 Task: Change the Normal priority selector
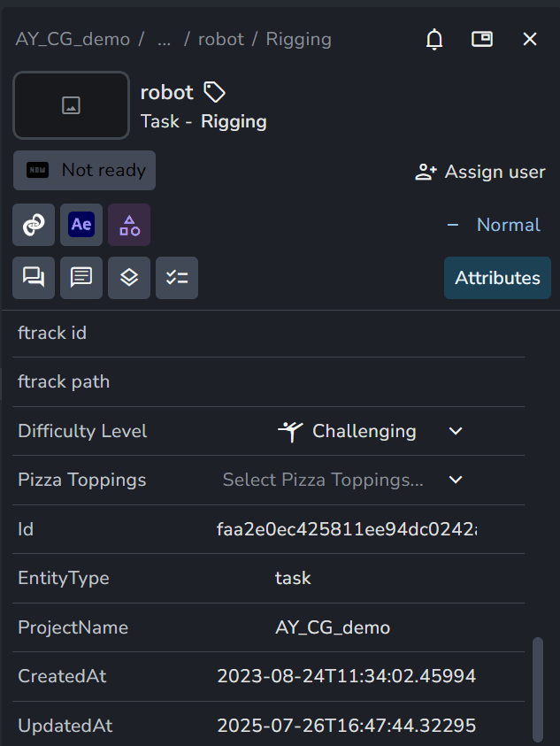[x=495, y=225]
